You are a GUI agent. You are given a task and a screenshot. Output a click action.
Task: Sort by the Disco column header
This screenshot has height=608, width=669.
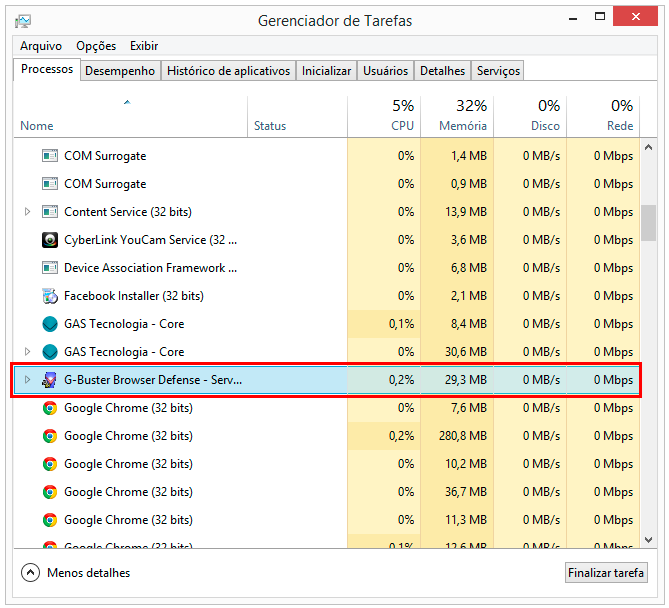(x=530, y=116)
